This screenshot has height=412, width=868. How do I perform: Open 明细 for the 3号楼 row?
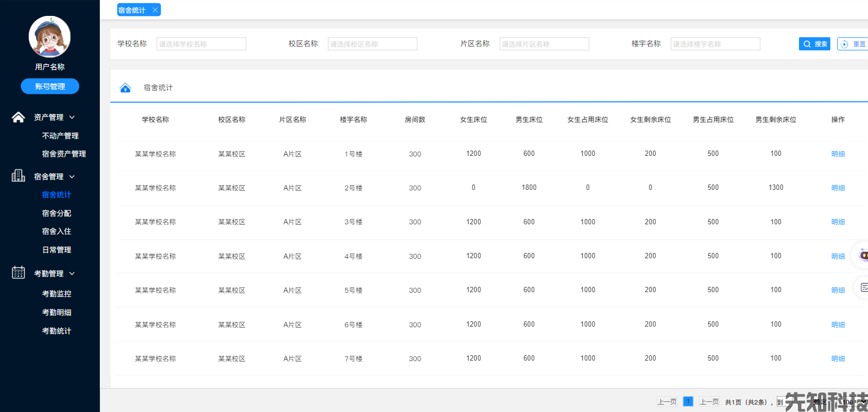point(838,222)
